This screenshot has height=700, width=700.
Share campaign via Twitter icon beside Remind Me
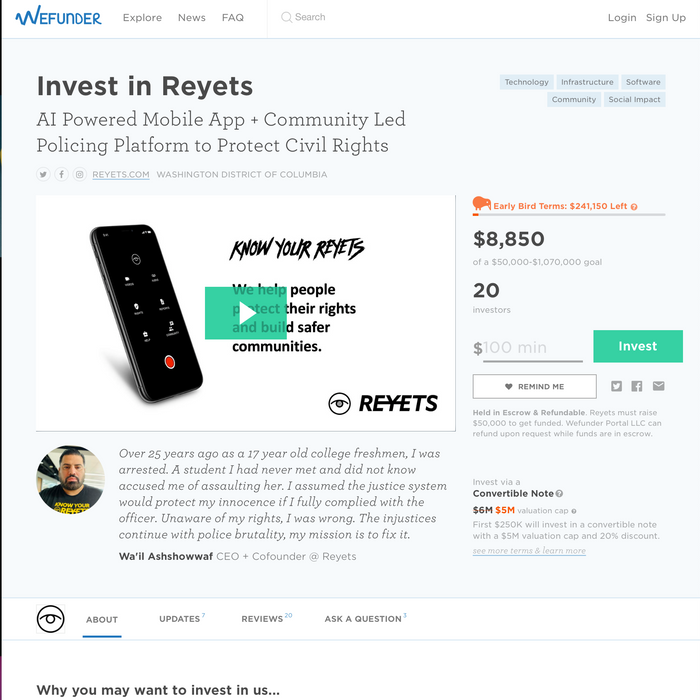[x=616, y=386]
